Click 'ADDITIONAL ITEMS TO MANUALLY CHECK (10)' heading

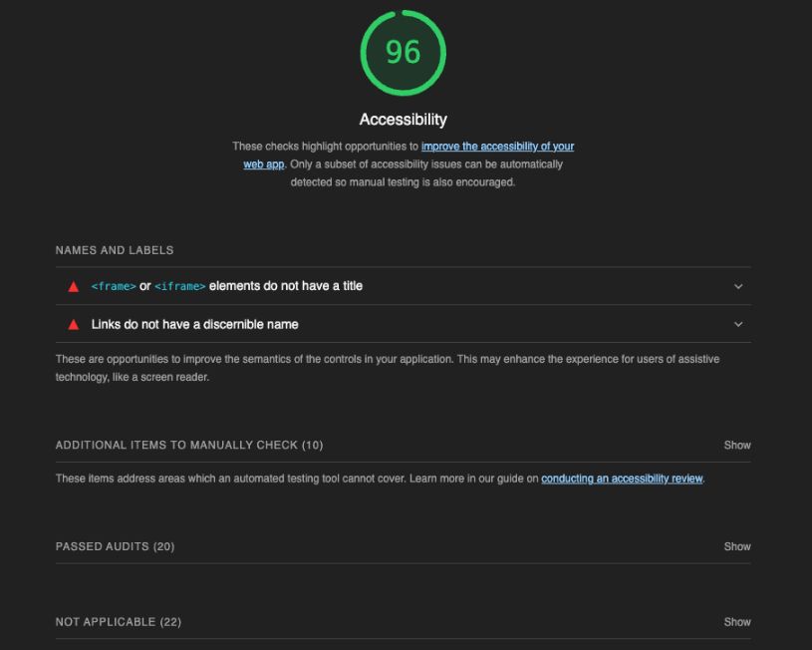click(x=188, y=446)
